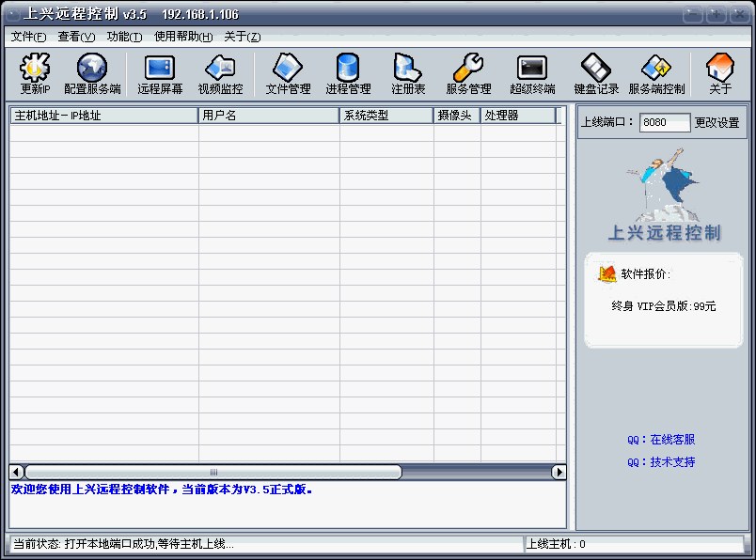The width and height of the screenshot is (756, 560).
Task: Open 文件管理 file manager
Action: [288, 73]
